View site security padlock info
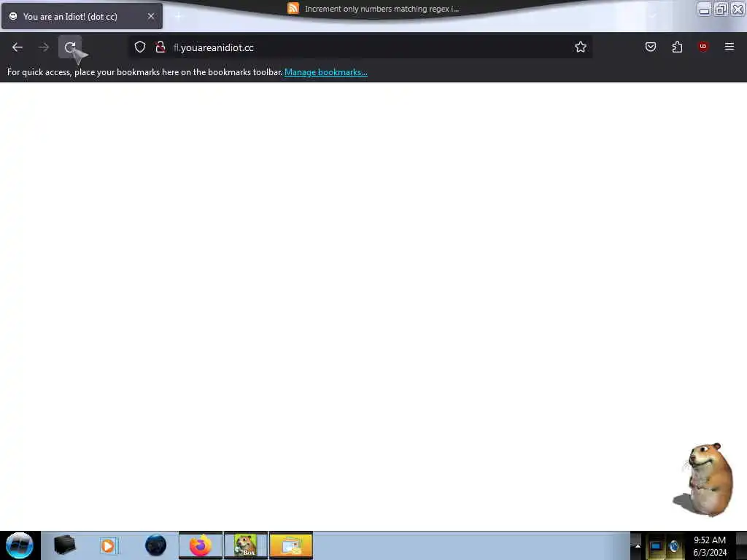This screenshot has height=560, width=747. [x=160, y=47]
